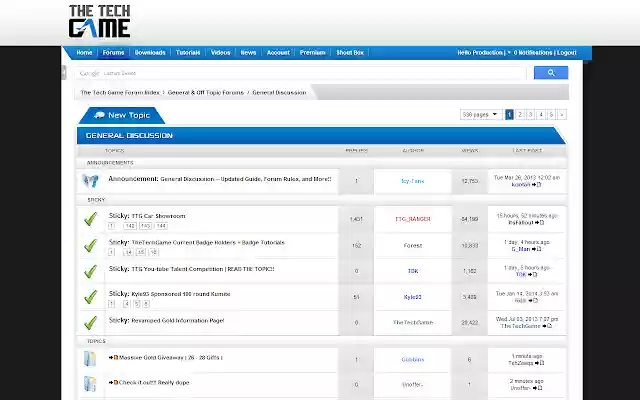Open the News menu item
The image size is (640, 400).
click(x=248, y=53)
